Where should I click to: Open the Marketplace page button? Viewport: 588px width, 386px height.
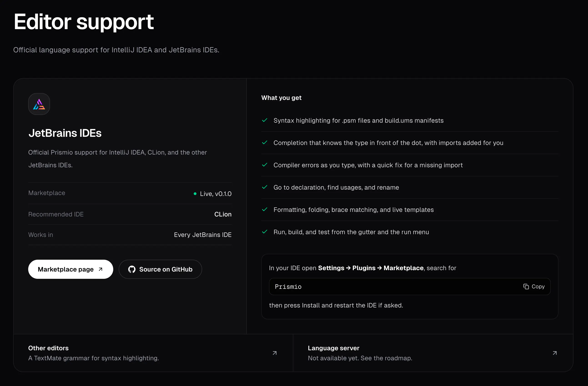[x=71, y=269]
